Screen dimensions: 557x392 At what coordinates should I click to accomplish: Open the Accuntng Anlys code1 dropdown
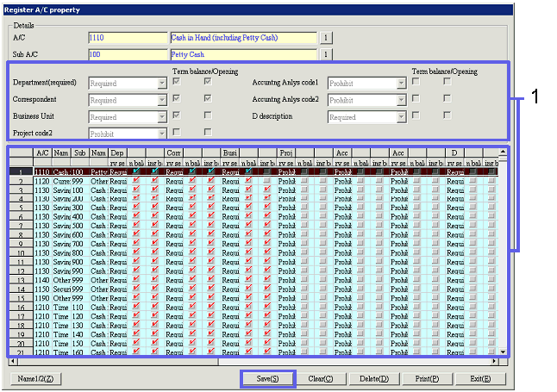click(402, 84)
